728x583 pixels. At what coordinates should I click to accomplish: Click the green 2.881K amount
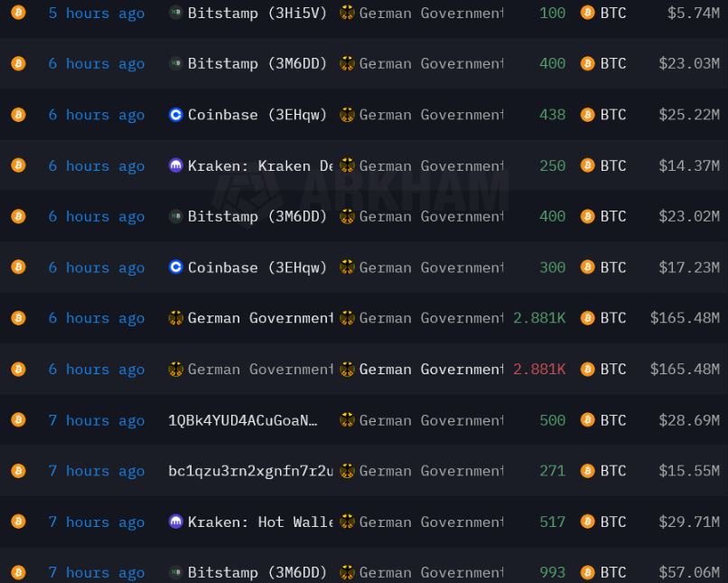click(x=539, y=318)
